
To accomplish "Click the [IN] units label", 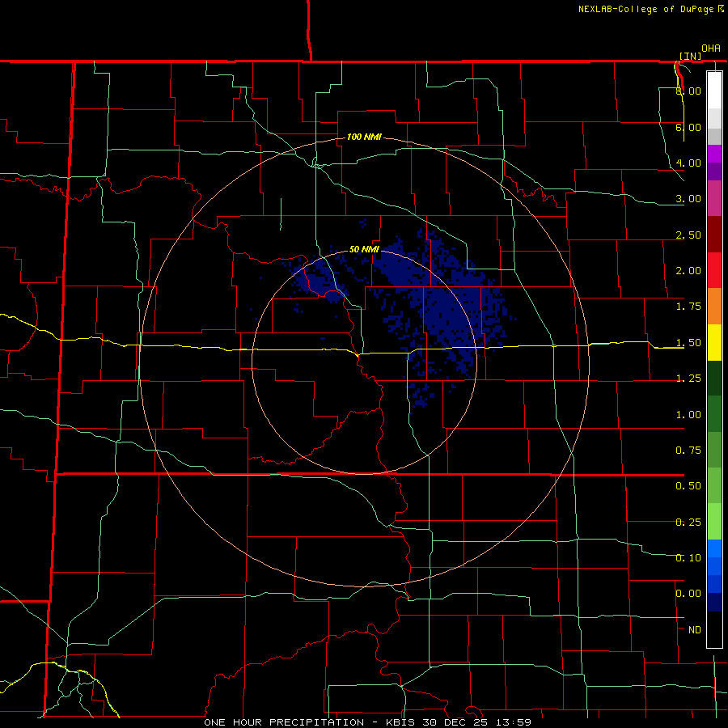I will click(x=691, y=56).
